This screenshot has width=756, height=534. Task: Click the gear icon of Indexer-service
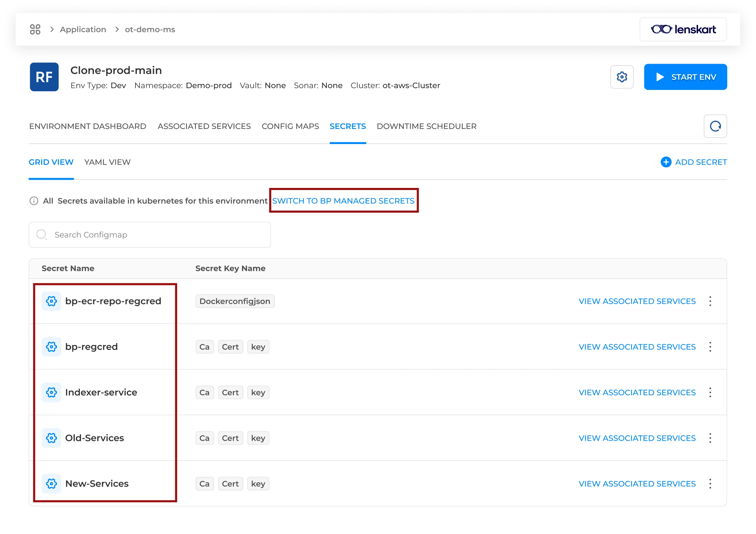[51, 392]
